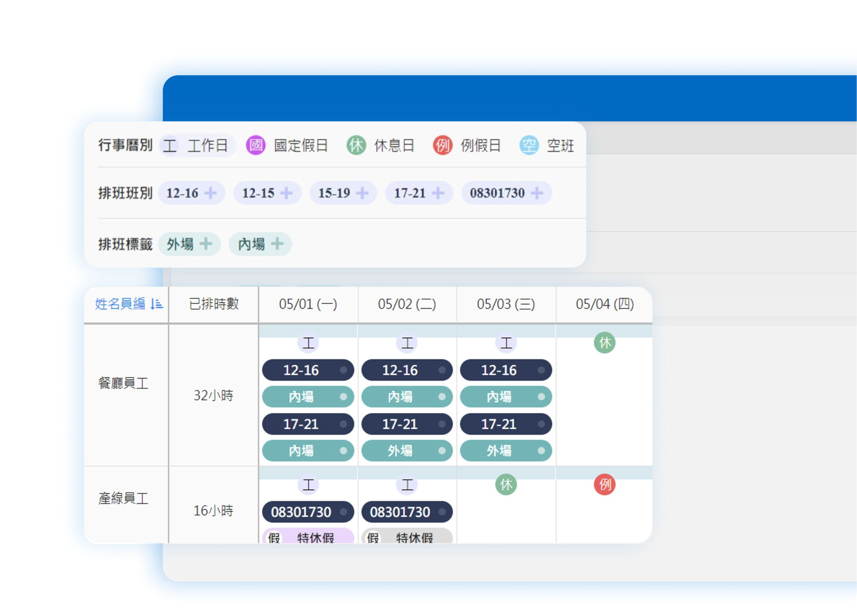
Task: Select the 餐廳員工 row name
Action: (x=123, y=383)
